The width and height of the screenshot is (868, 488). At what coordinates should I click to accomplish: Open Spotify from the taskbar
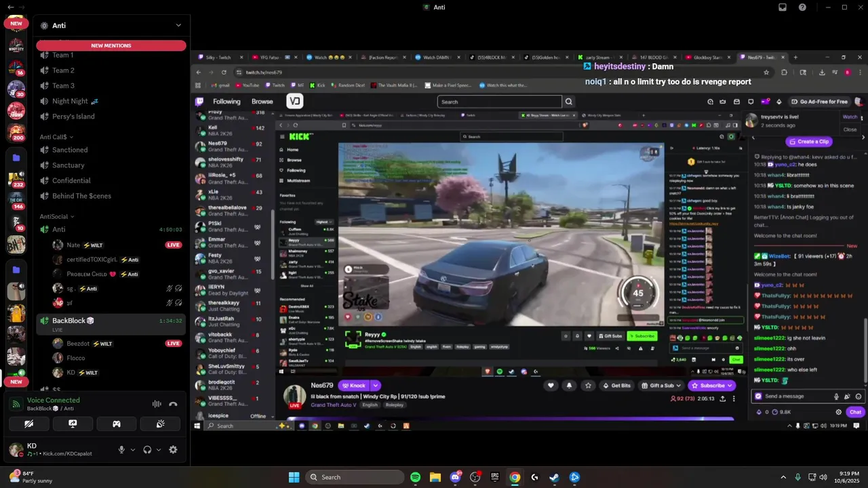pyautogui.click(x=416, y=477)
